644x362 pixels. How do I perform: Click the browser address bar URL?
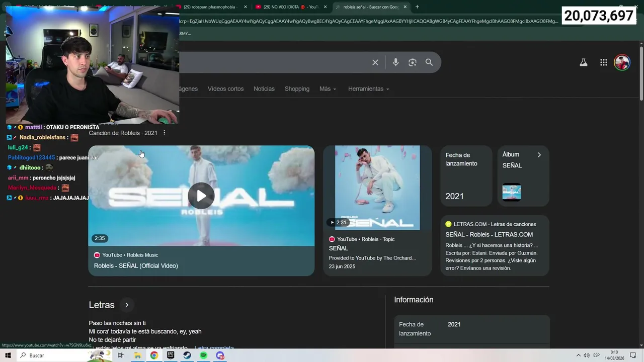pyautogui.click(x=368, y=21)
